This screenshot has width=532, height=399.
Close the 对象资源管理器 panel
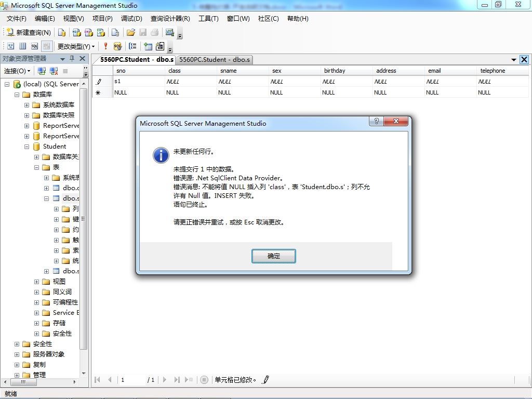[83, 59]
